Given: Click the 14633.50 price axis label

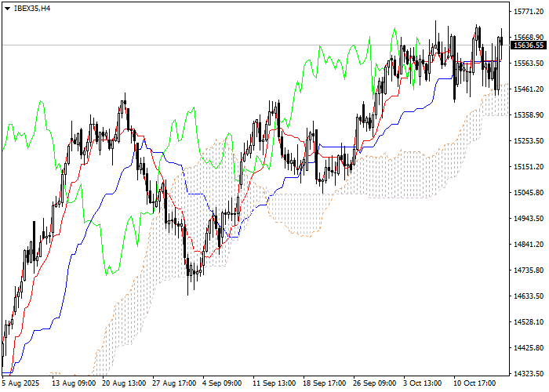Looking at the screenshot, I should point(528,296).
